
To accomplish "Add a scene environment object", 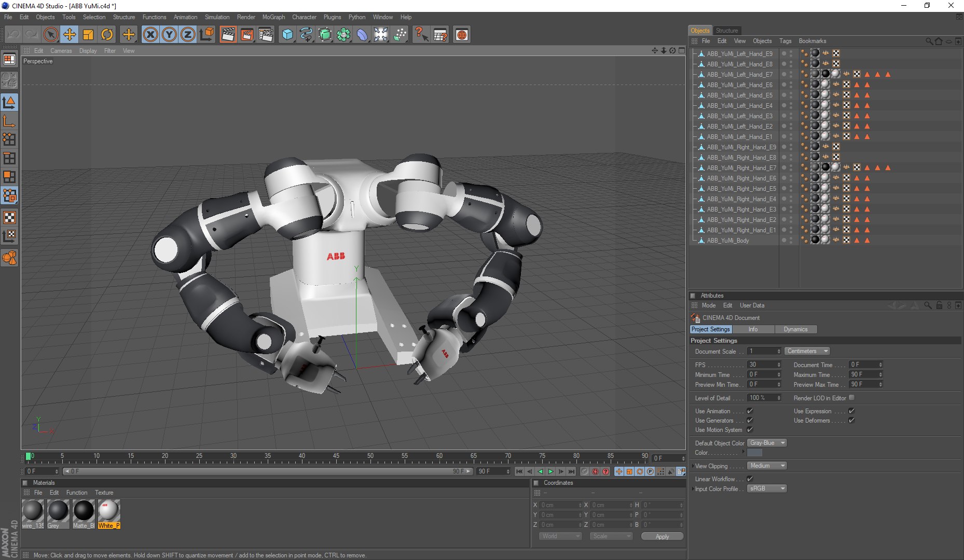I will pyautogui.click(x=381, y=35).
